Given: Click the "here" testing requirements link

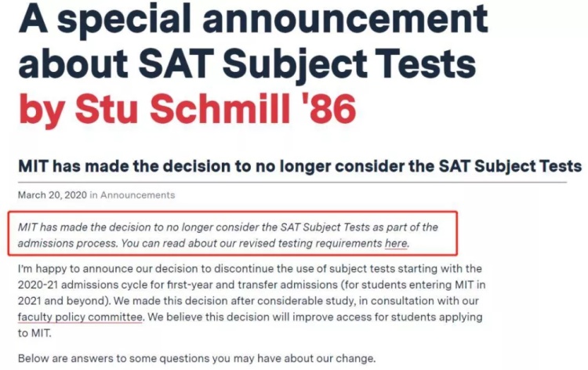Looking at the screenshot, I should click(396, 244).
